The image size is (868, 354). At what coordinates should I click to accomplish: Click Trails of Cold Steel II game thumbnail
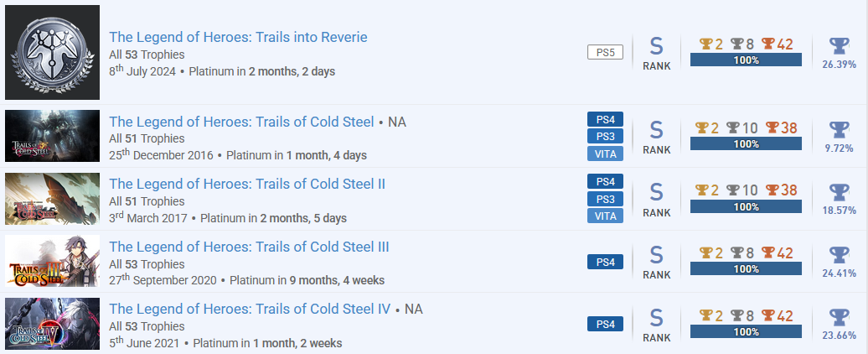coord(52,198)
